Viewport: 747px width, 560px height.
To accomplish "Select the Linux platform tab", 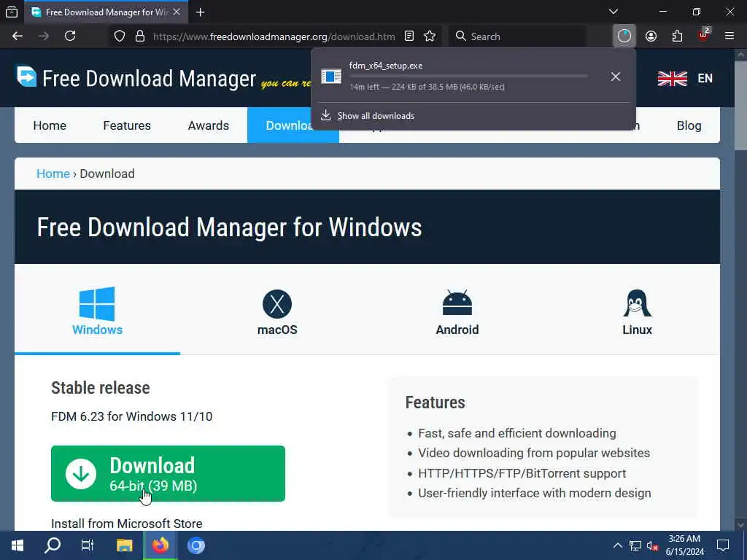I will (637, 312).
